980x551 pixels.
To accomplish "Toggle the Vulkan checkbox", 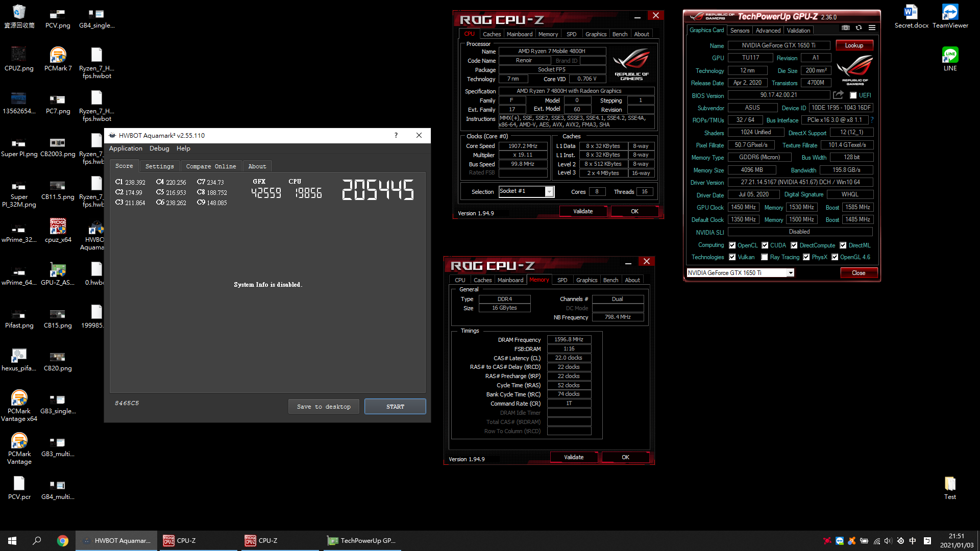I will (732, 257).
